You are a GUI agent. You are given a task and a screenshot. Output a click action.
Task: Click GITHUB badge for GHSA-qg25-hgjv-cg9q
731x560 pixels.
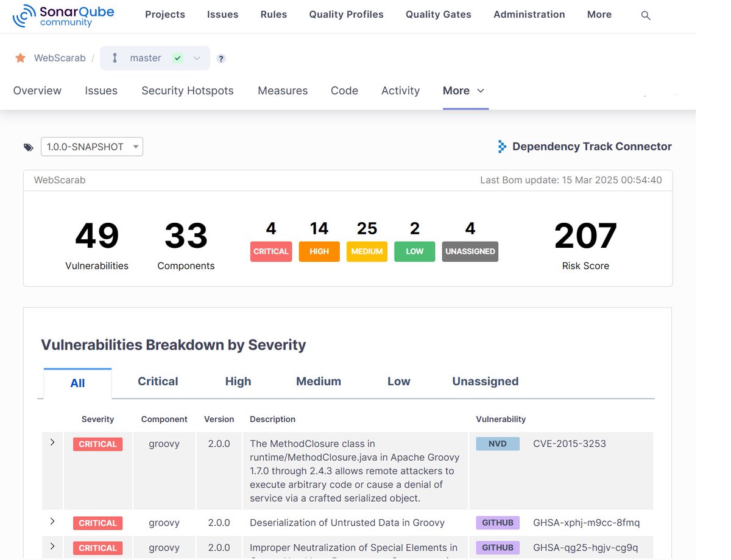click(x=498, y=548)
